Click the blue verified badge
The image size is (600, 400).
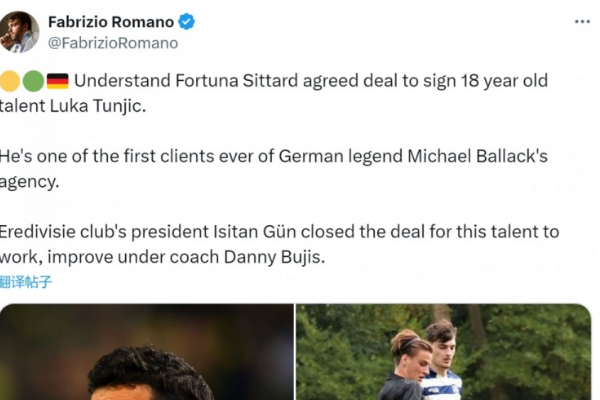tap(186, 22)
